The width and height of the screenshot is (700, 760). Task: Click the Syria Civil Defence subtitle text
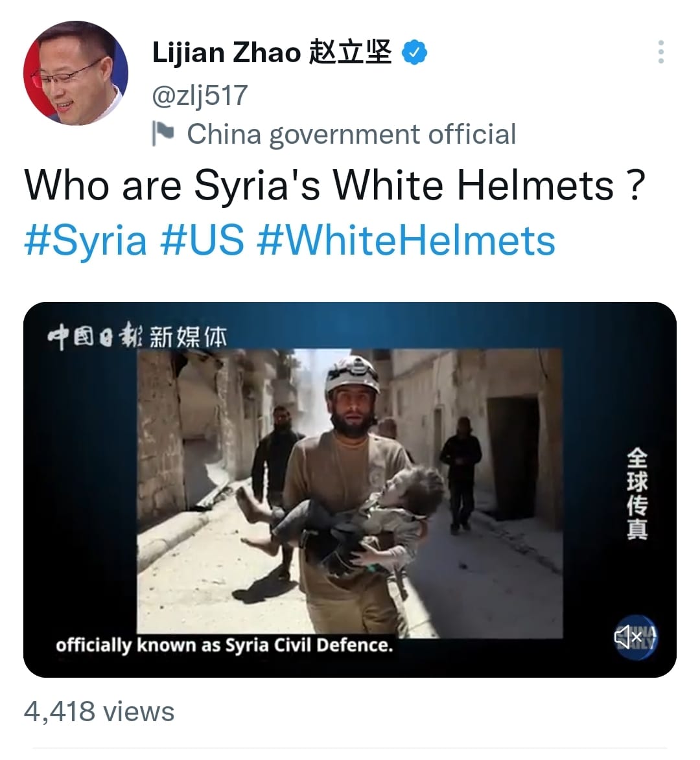(x=224, y=645)
